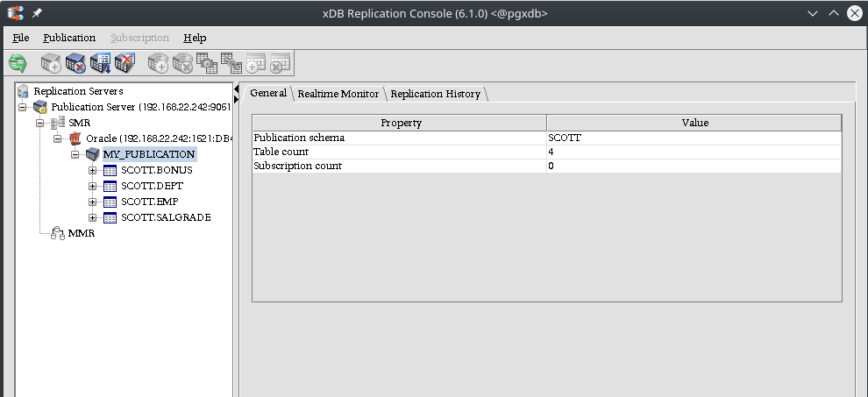Collapse the MY_PUBLICATION tree node
The height and width of the screenshot is (397, 868).
point(75,154)
